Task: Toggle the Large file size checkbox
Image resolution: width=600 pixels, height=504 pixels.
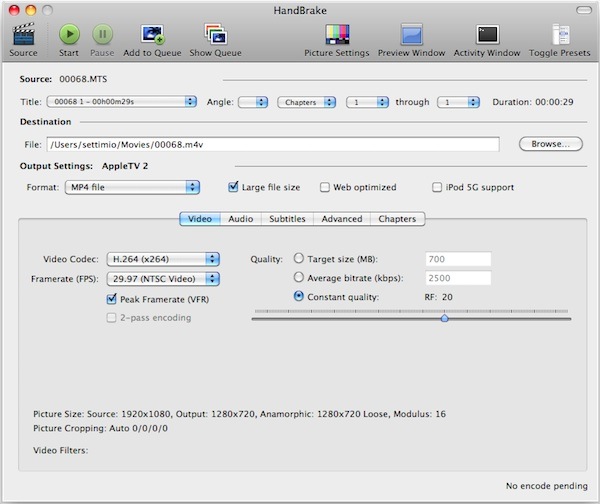Action: click(233, 187)
